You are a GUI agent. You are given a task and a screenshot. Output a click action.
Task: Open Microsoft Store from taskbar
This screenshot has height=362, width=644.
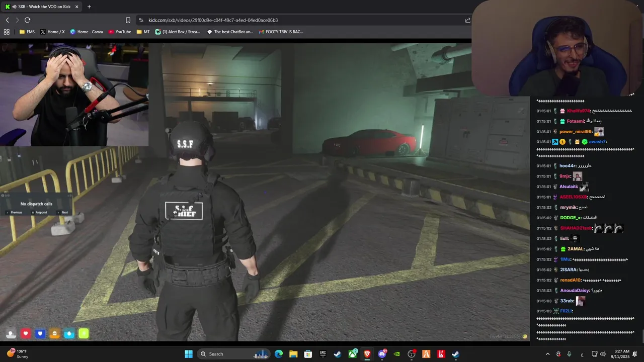point(308,354)
